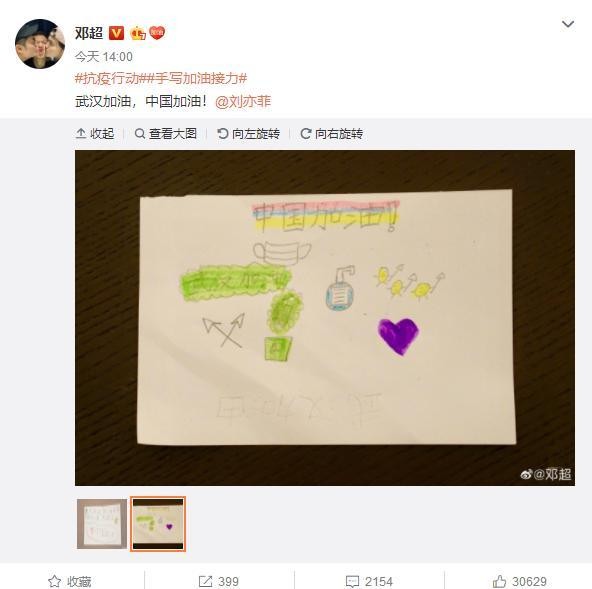Click the main drawing photo

coord(325,318)
